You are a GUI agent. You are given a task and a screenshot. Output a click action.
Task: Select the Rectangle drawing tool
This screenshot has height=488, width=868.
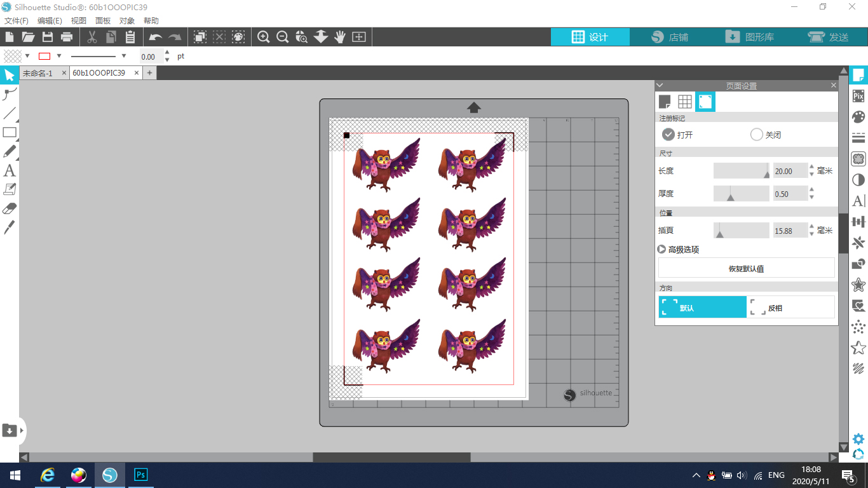[10, 133]
